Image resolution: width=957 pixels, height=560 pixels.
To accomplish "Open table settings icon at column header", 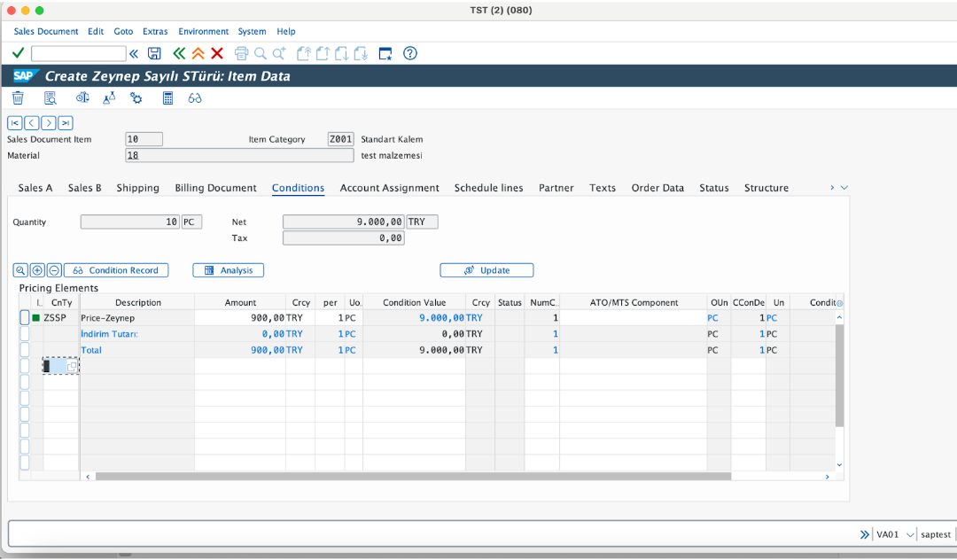I will pyautogui.click(x=839, y=303).
